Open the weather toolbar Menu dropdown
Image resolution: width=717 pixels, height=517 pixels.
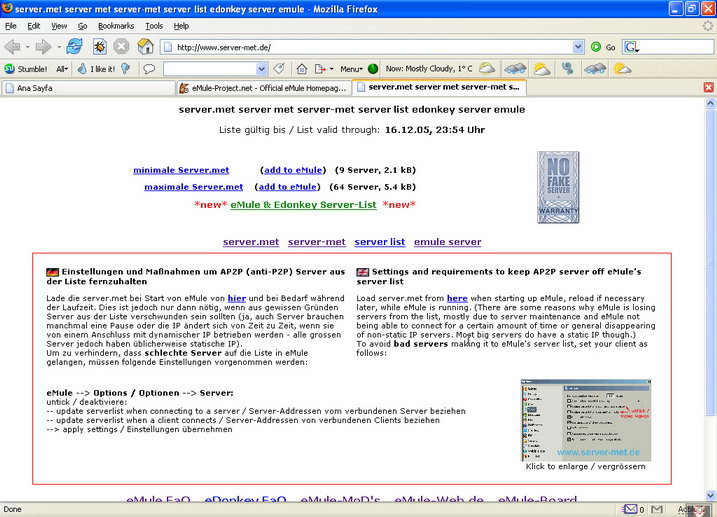(351, 69)
